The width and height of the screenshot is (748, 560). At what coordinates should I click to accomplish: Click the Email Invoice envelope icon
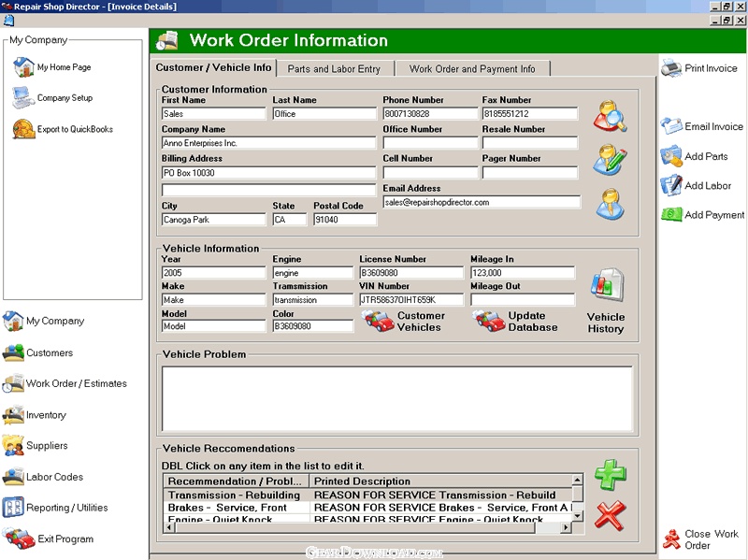coord(671,126)
